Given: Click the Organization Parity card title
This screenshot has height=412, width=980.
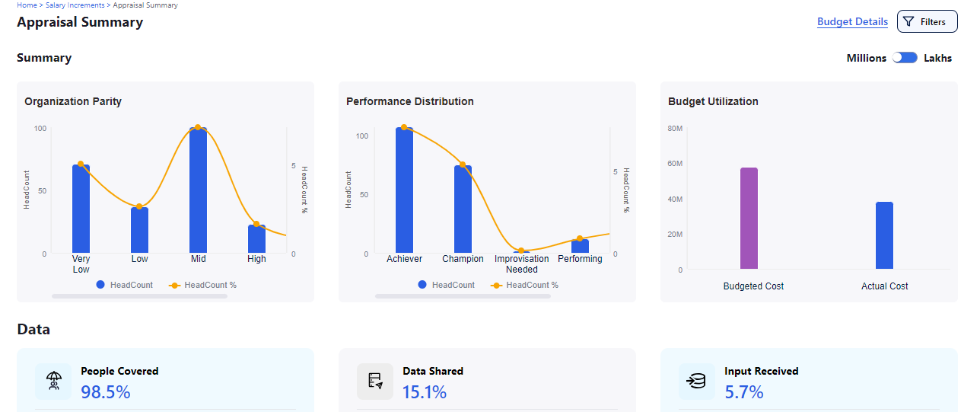Looking at the screenshot, I should [73, 101].
